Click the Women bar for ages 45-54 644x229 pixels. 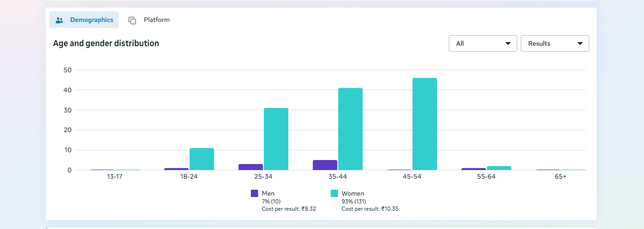click(x=425, y=124)
